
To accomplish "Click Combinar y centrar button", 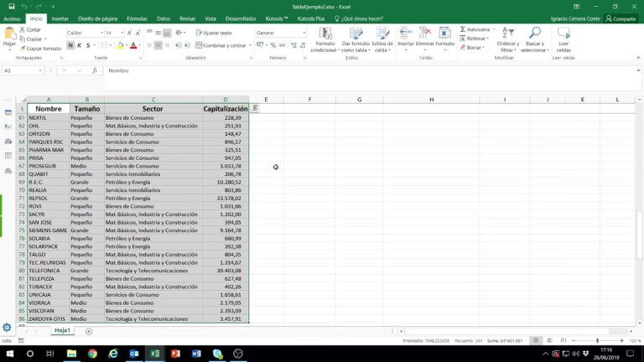I will [223, 45].
